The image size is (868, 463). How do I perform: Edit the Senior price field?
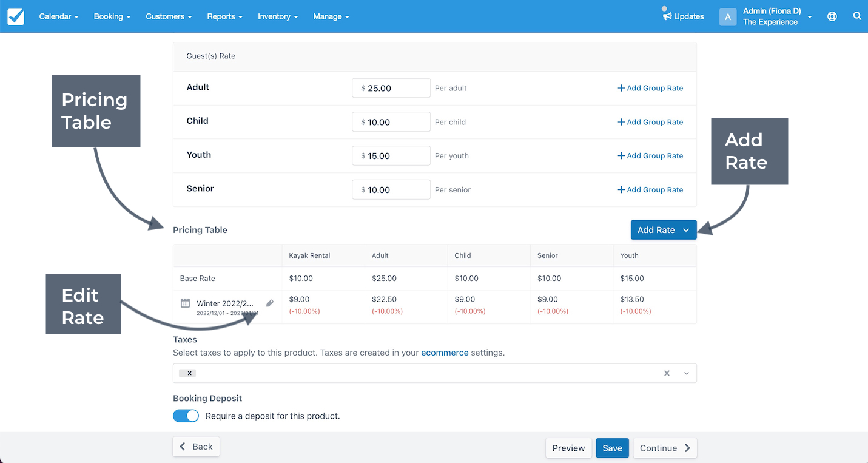[x=391, y=190]
